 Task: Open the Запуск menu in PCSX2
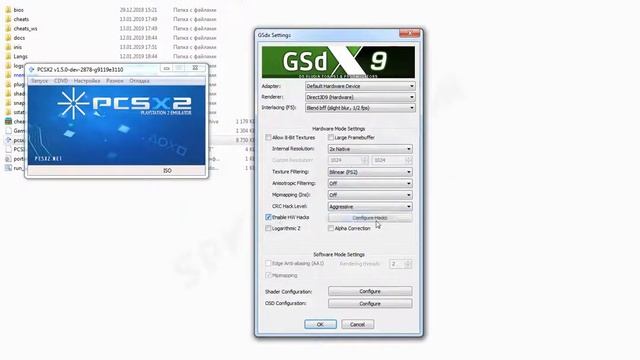[40, 81]
